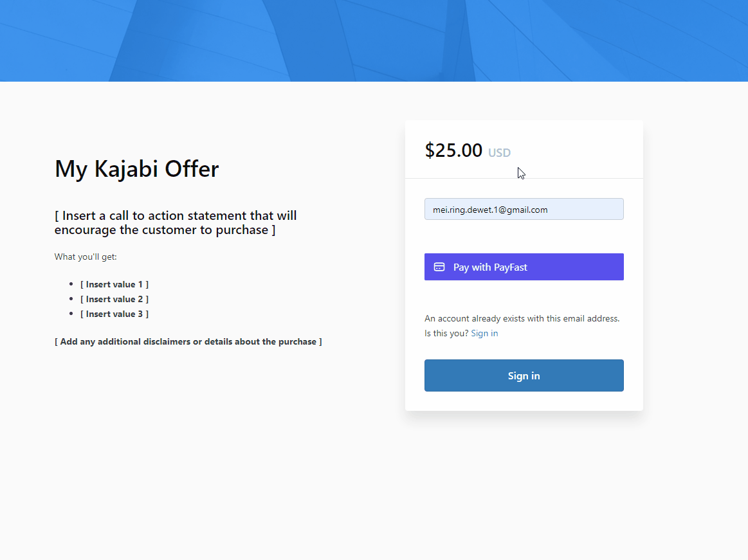Focus the email address input field
The width and height of the screenshot is (748, 560).
[524, 209]
